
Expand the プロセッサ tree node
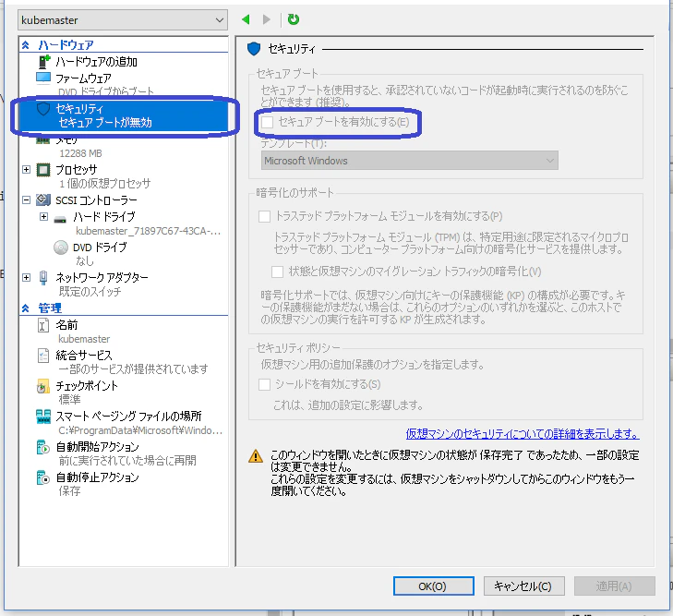coord(26,170)
